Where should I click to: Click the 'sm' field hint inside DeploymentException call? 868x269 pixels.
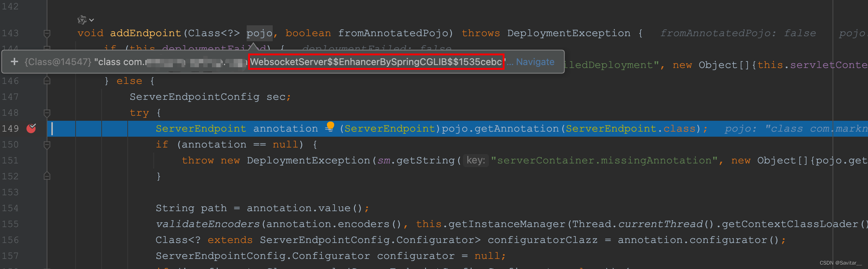pos(384,160)
